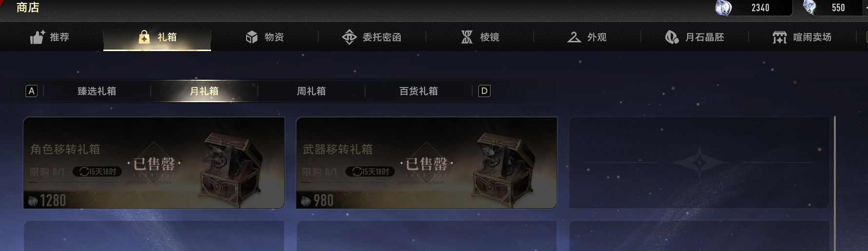Screen dimensions: 868x251
Task: Switch to the 周礼箱 sub-tab
Action: pyautogui.click(x=311, y=91)
